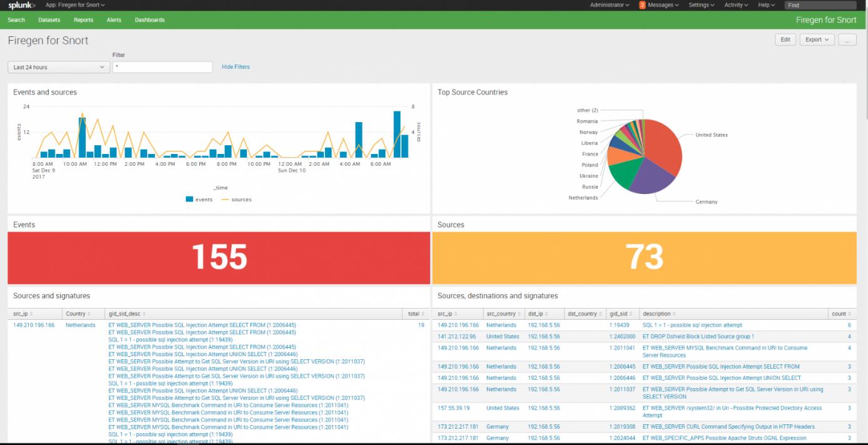Viewport: 868px width, 445px height.
Task: Click gid_sid 1:19439 cell
Action: tap(620, 325)
